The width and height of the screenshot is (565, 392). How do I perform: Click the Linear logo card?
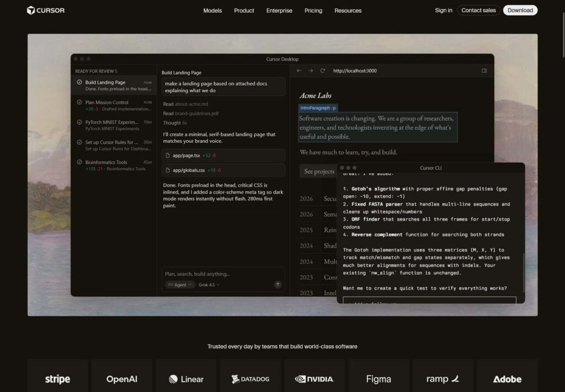pos(186,376)
